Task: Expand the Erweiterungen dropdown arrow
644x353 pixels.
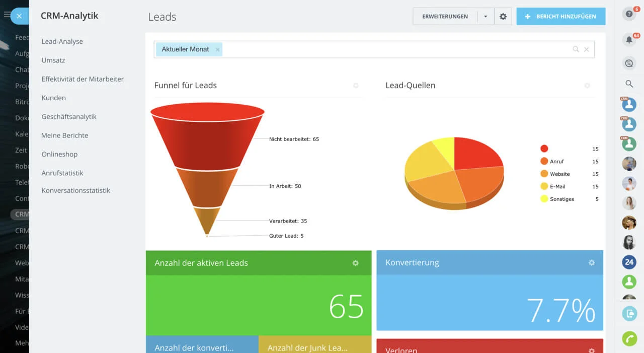Action: pos(486,17)
